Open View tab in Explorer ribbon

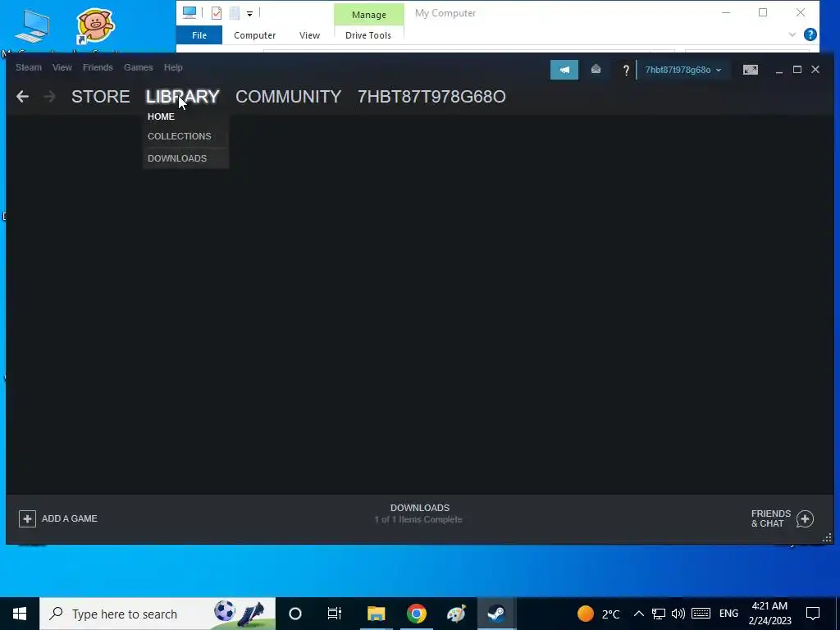click(309, 35)
